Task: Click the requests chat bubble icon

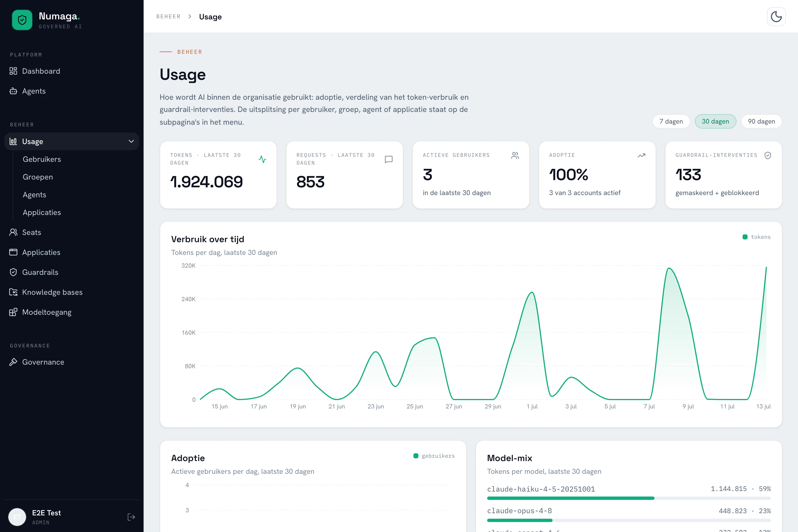Action: coord(389,159)
